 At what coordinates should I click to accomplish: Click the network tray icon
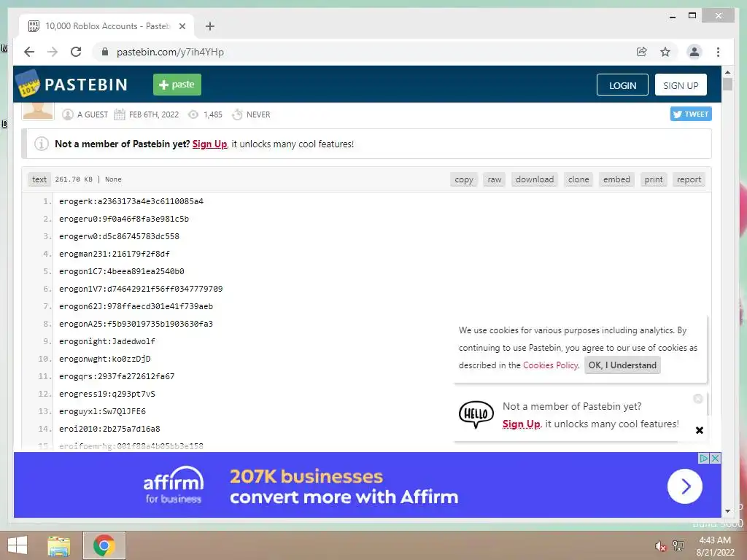678,545
